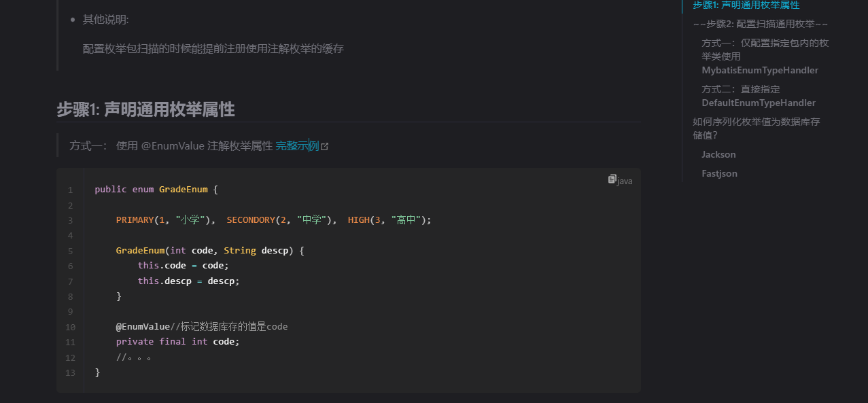Navigate to 方式二 DefaultEnumTypeHandler outline entry

tap(758, 96)
